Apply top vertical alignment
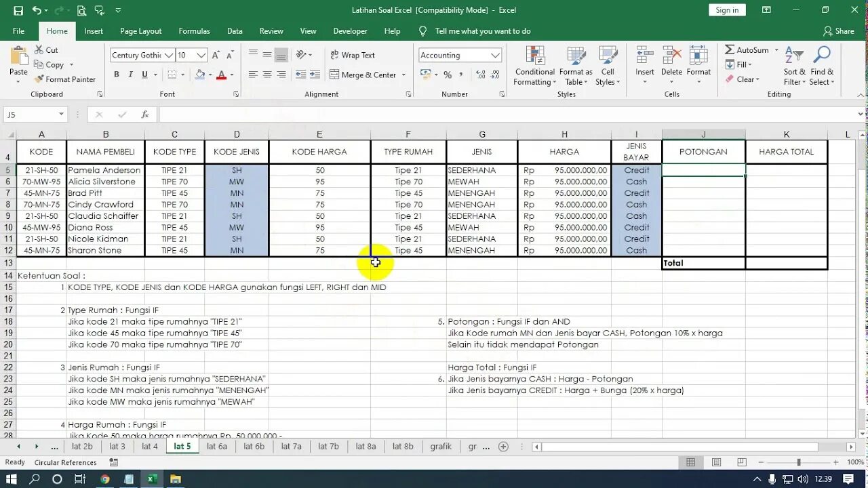The image size is (868, 488). point(253,55)
